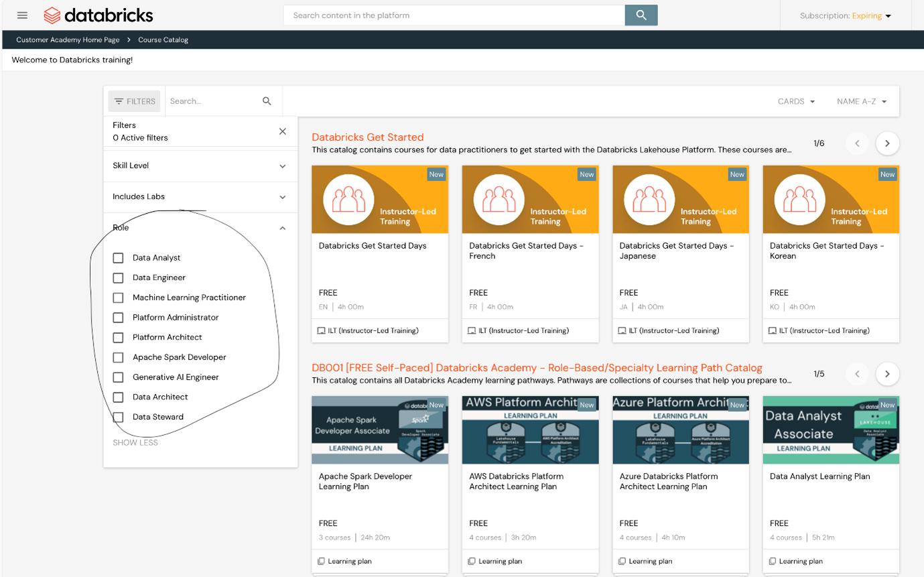Toggle the FILTERS button
The width and height of the screenshot is (924, 577).
(134, 101)
